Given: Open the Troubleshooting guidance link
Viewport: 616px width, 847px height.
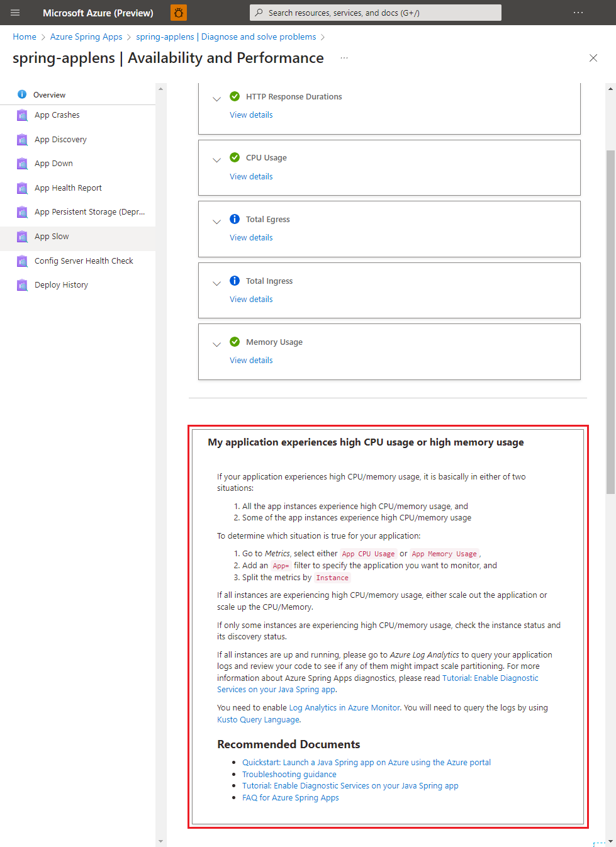Looking at the screenshot, I should coord(289,775).
